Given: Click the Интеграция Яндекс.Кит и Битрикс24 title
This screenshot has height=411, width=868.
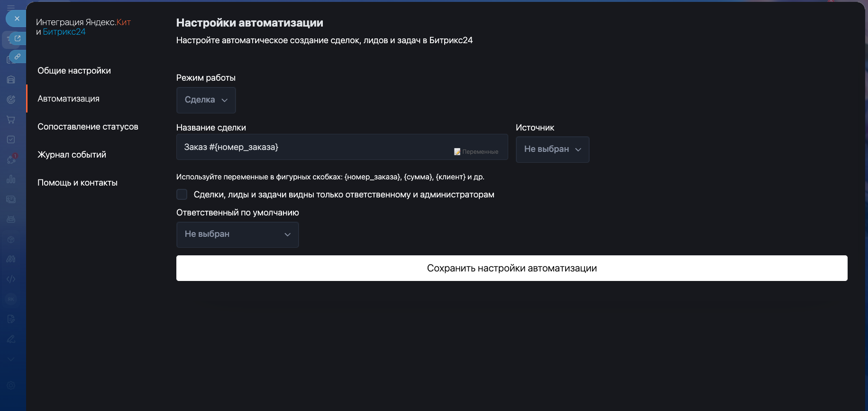Looking at the screenshot, I should pos(83,27).
